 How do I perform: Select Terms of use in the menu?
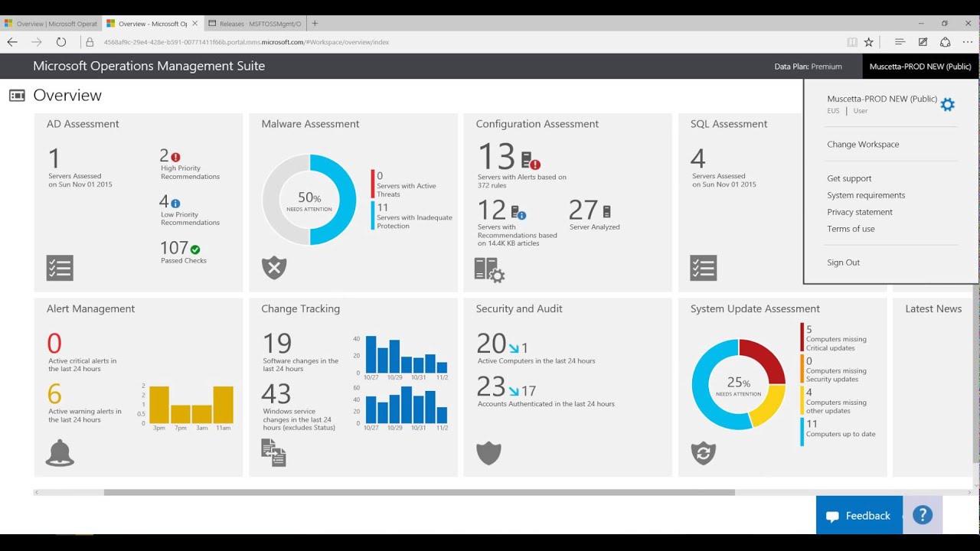[x=851, y=229]
